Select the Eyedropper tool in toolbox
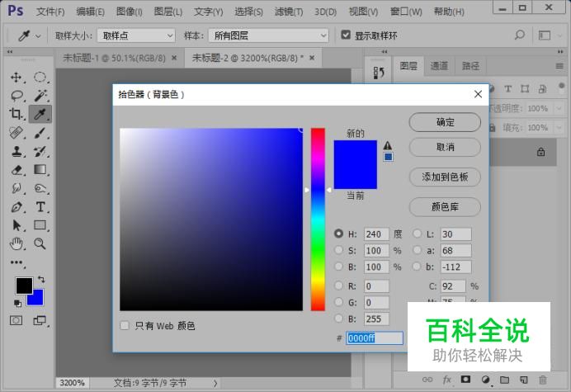The width and height of the screenshot is (571, 392). click(x=40, y=114)
